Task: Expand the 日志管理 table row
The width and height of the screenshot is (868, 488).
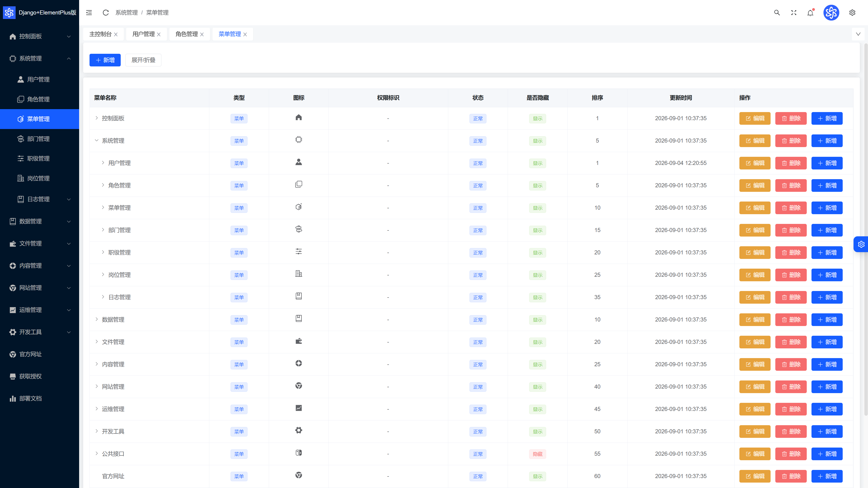Action: click(103, 297)
